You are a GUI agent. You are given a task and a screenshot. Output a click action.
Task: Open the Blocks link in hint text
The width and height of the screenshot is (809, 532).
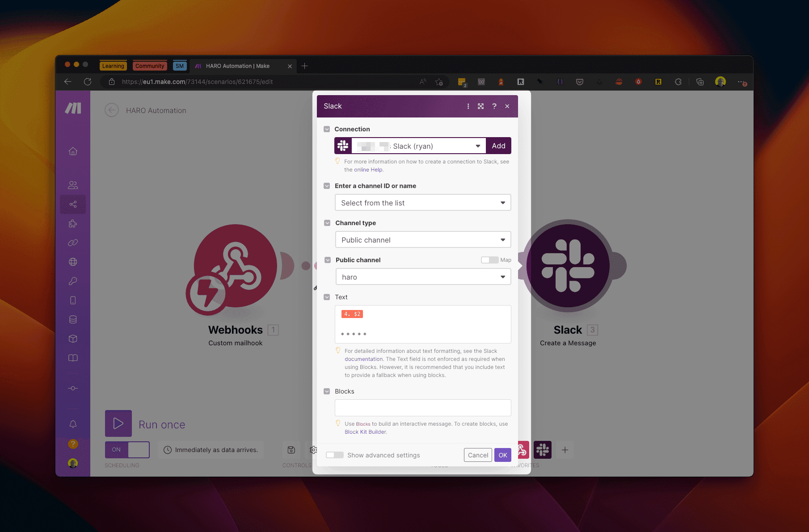363,424
